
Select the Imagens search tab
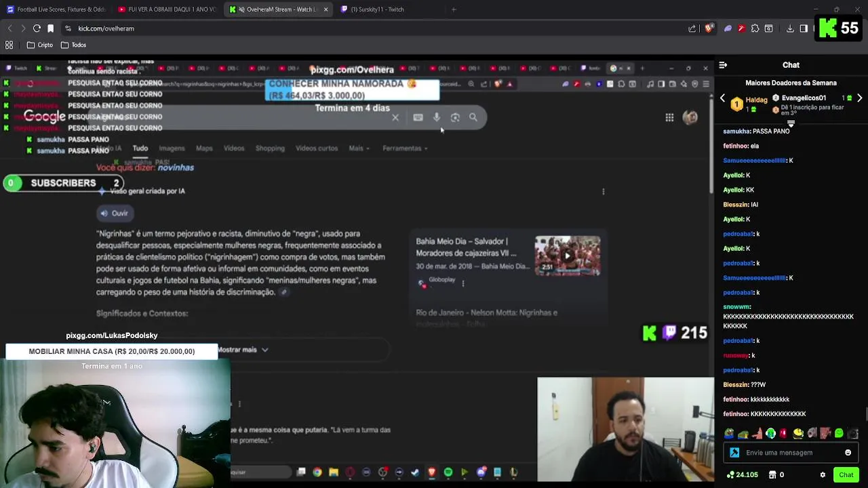(x=172, y=148)
